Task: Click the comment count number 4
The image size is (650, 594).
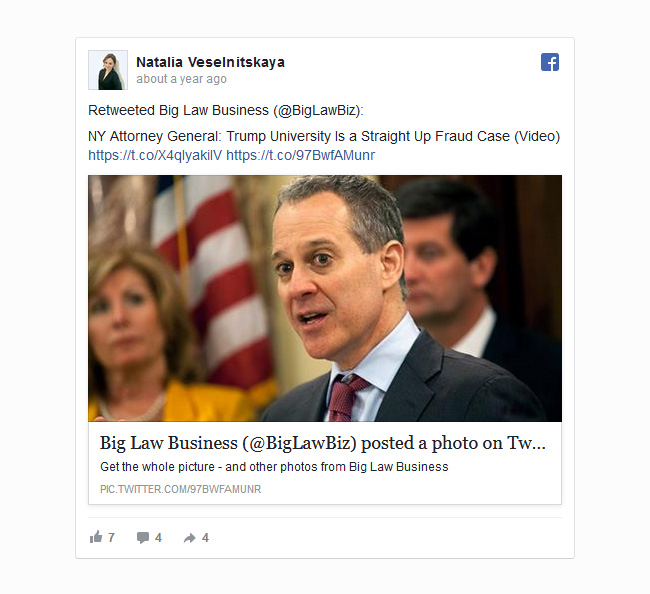Action: (158, 538)
